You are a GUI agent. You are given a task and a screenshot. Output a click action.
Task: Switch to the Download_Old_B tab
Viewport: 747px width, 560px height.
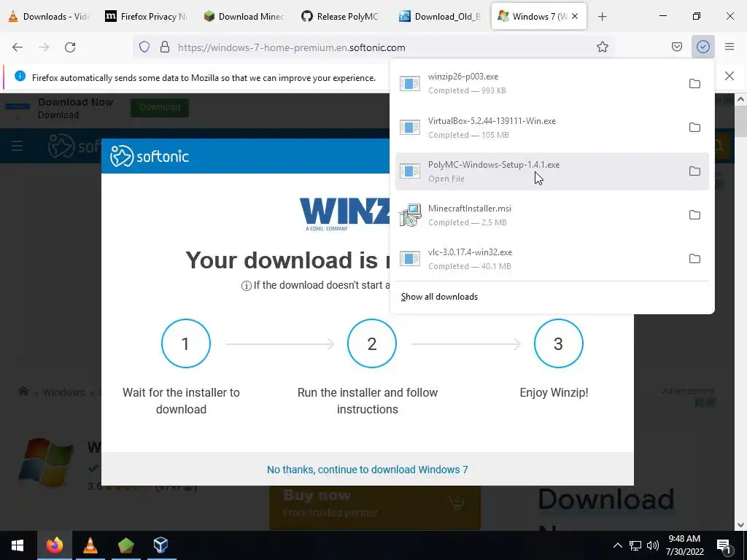440,16
